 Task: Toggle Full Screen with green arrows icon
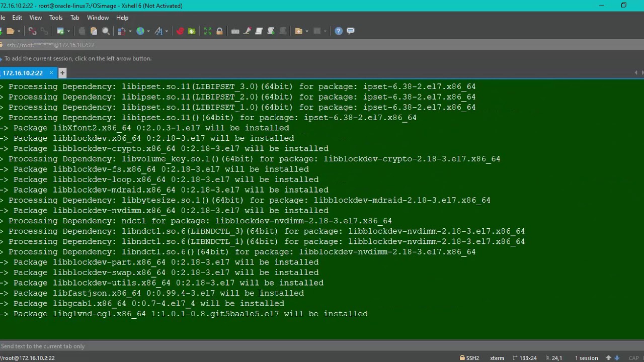tap(208, 31)
